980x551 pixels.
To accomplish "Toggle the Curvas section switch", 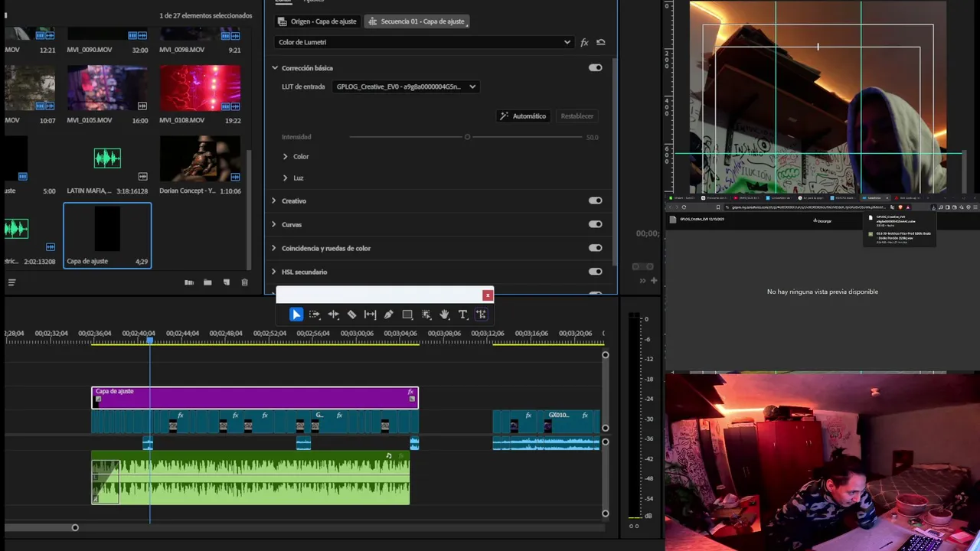I will [x=595, y=224].
